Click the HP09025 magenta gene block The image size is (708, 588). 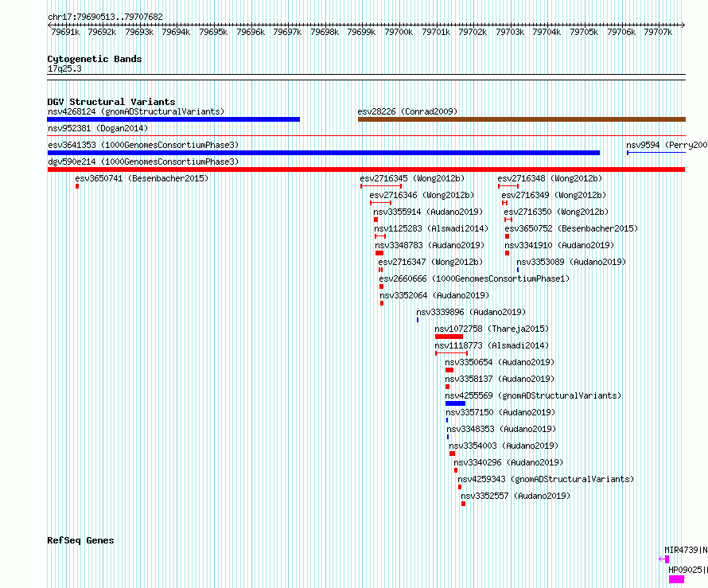[676, 579]
